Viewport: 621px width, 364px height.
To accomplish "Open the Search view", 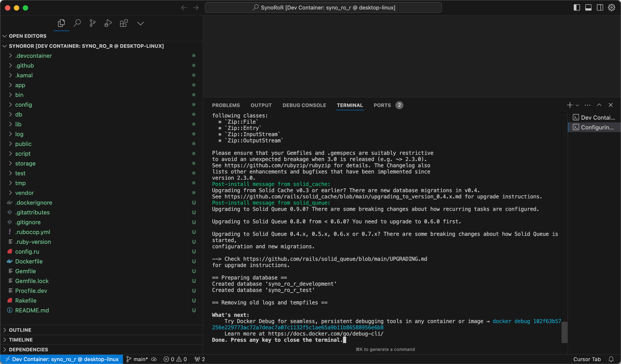I will 77,23.
